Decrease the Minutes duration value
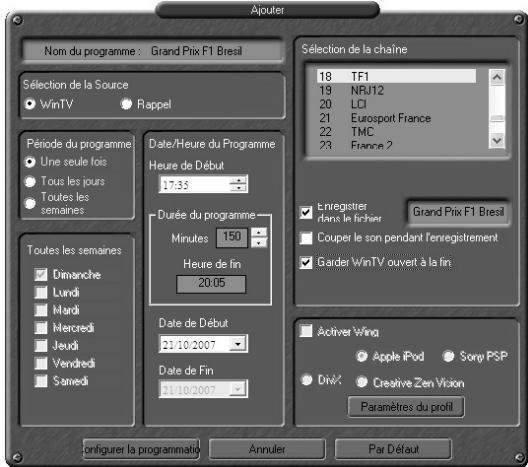Image resolution: width=528 pixels, height=467 pixels. tap(259, 242)
